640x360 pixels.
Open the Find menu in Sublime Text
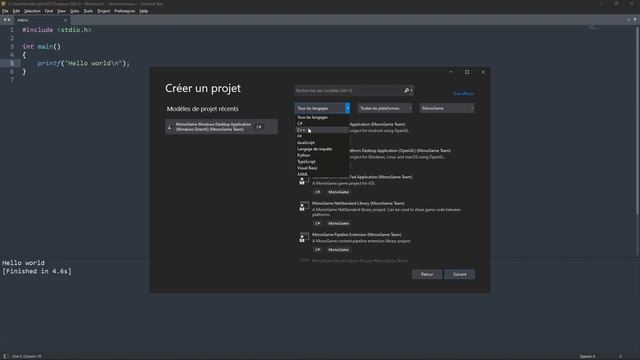[49, 11]
